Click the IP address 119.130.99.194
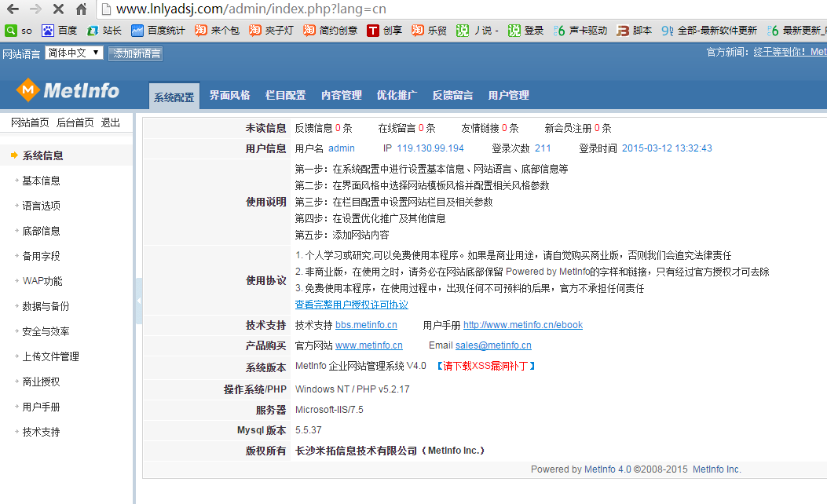This screenshot has height=504, width=827. 430,148
